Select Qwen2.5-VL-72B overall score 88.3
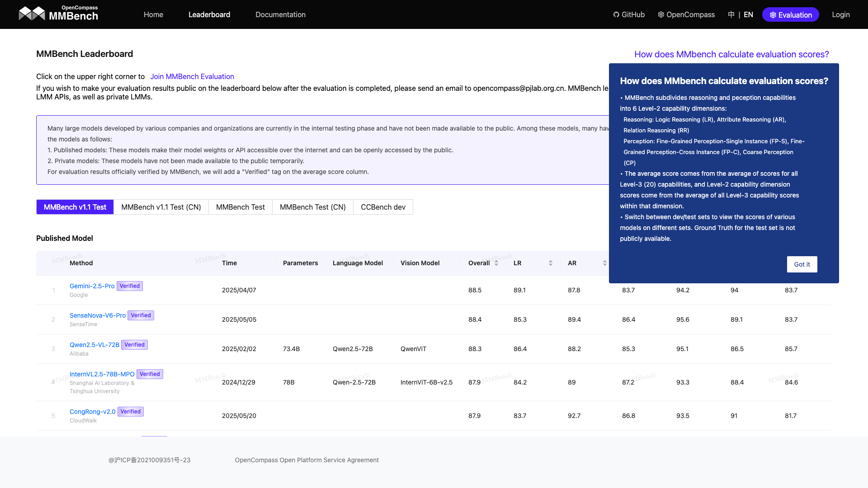Viewport: 868px width, 488px height. pyautogui.click(x=475, y=349)
